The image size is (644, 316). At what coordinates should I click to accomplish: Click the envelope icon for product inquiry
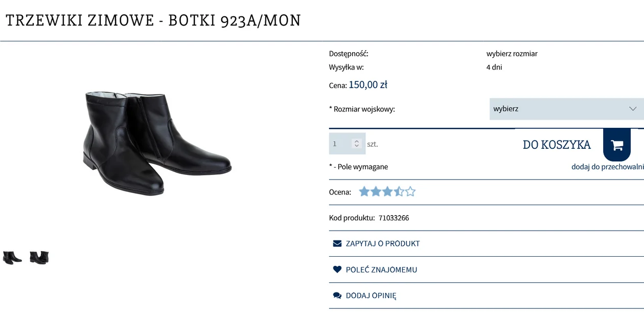coord(337,243)
